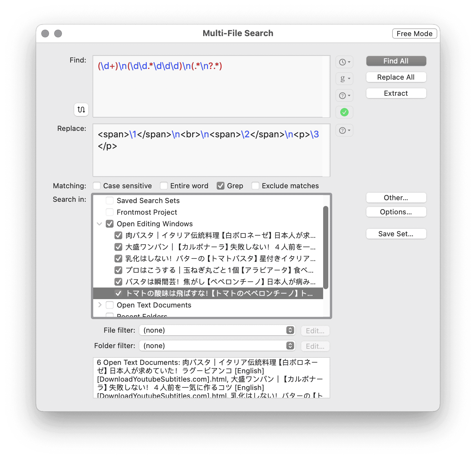Open the search history clock menu
Screen dimensions: 476x459
tap(344, 62)
